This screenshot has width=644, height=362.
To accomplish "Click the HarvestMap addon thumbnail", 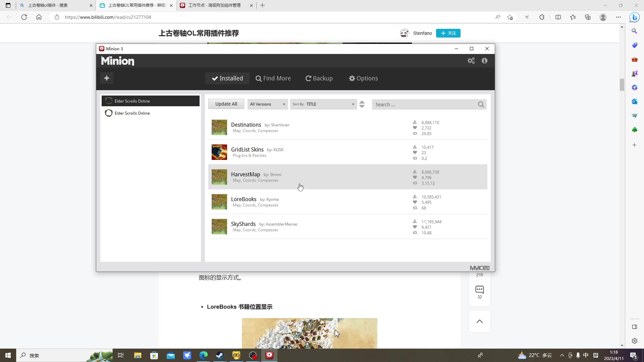I will tap(219, 177).
